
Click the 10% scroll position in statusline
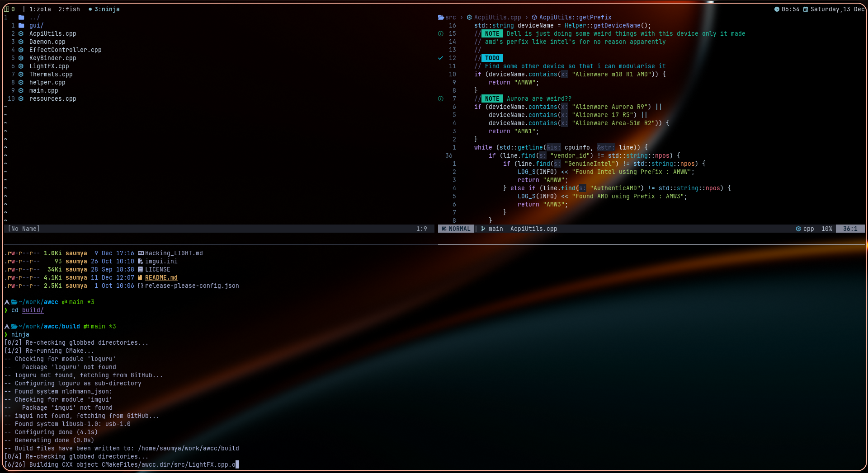tap(827, 229)
